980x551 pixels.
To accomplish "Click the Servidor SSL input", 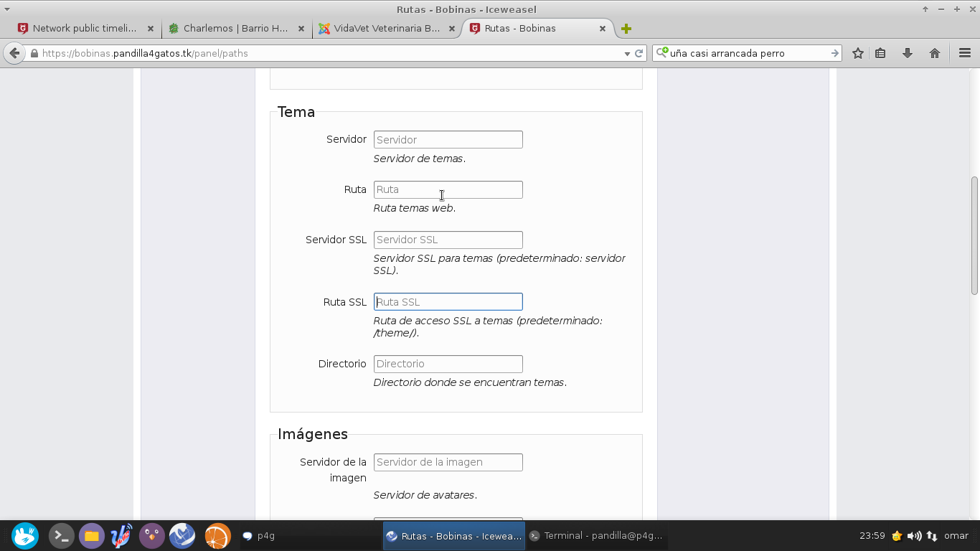I will (448, 240).
